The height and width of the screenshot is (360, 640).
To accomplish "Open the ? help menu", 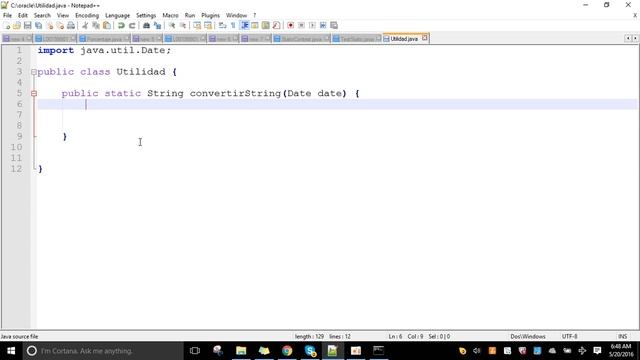I will point(255,15).
